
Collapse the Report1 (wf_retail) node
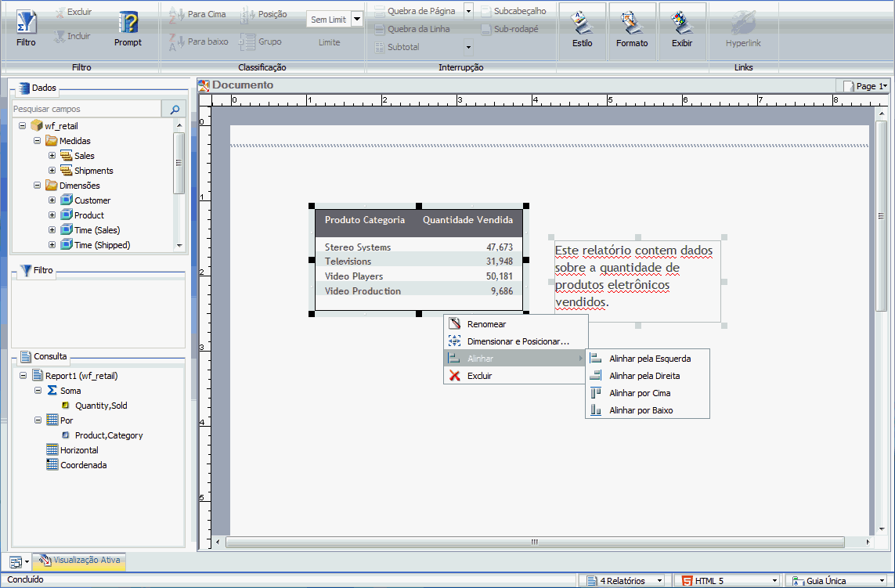[x=23, y=376]
